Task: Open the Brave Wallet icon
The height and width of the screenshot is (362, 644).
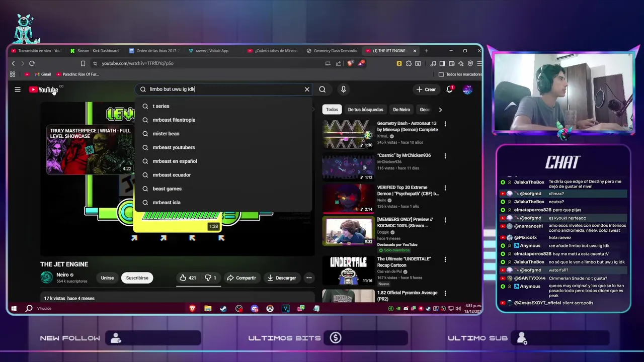Action: (x=451, y=63)
